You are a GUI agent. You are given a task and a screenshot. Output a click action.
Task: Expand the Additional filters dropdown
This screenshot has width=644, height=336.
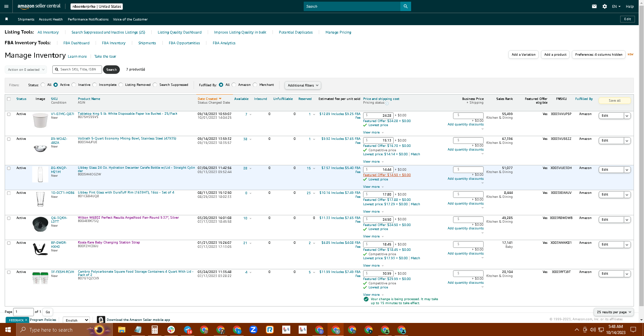pyautogui.click(x=303, y=86)
